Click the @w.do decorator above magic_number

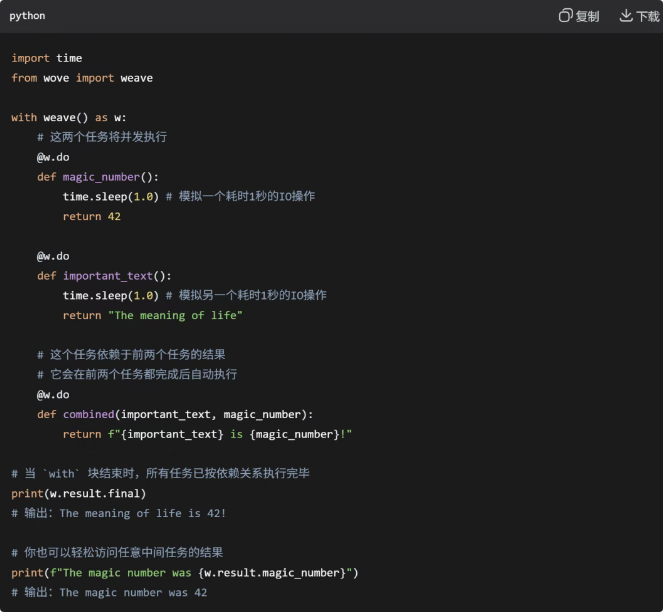(53, 157)
